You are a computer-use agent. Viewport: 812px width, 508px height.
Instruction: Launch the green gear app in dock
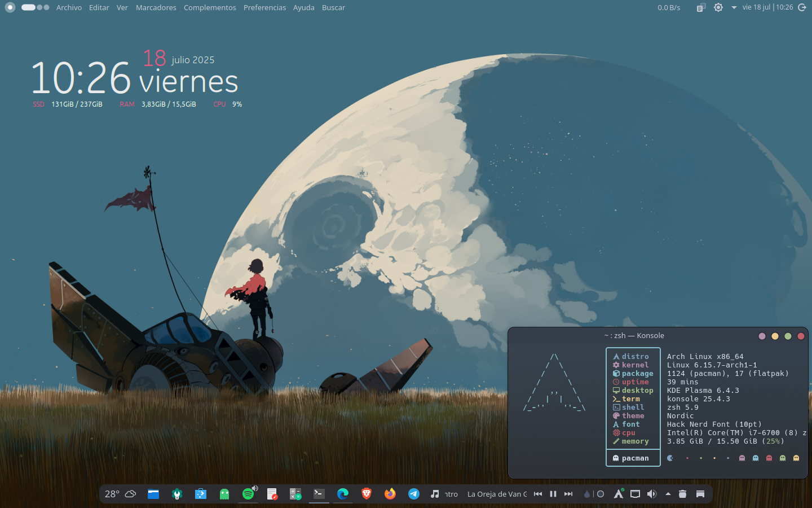pyautogui.click(x=177, y=494)
